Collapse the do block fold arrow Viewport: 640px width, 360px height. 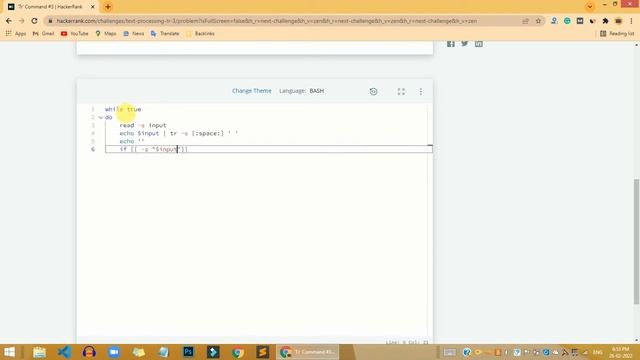100,118
